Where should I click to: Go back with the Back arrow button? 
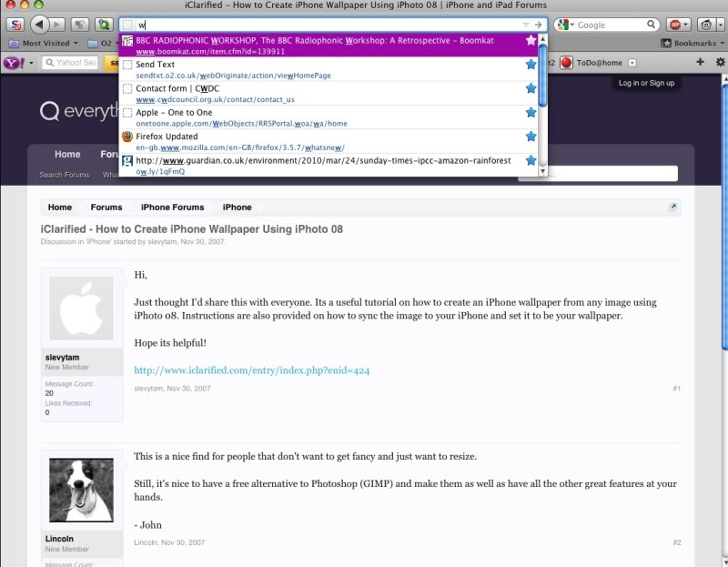click(40, 25)
